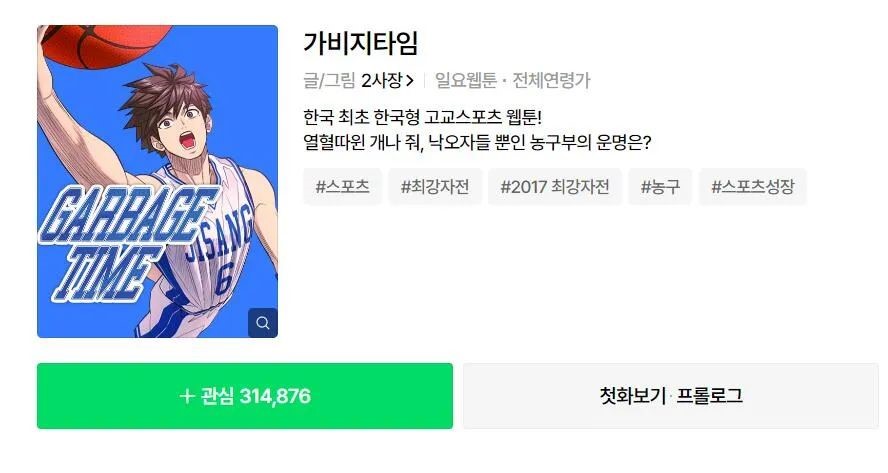The width and height of the screenshot is (888, 473).
Task: Click the 열혈따윈 개나 줘 synopsis line
Action: click(477, 142)
